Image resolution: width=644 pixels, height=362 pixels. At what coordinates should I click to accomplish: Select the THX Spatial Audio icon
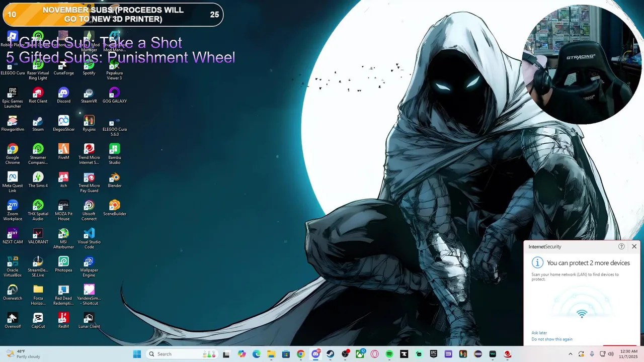tap(38, 211)
